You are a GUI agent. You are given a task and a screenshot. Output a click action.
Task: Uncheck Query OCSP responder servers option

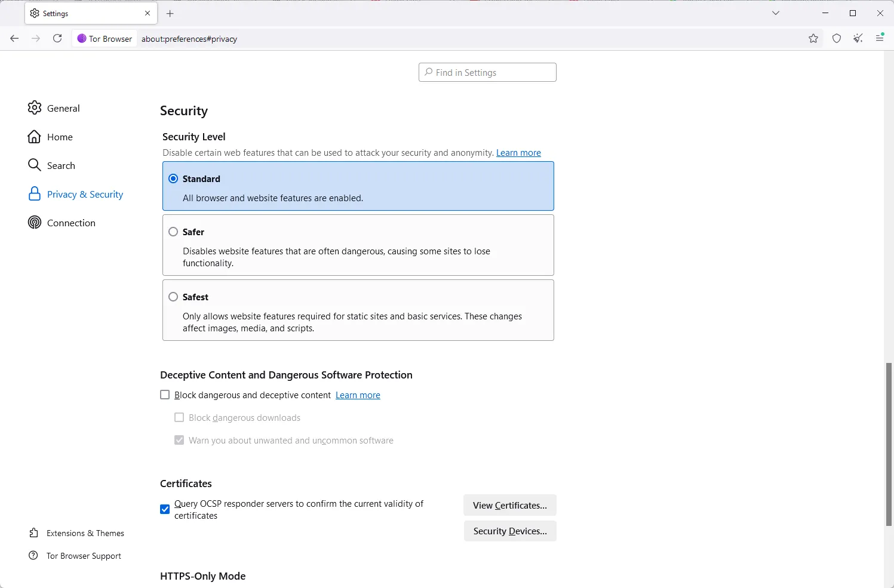point(165,509)
